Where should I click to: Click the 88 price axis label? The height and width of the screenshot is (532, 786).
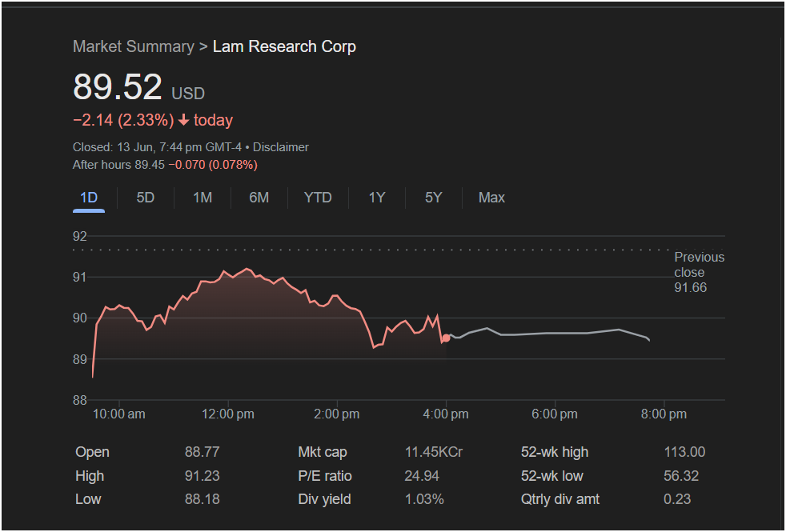coord(80,400)
